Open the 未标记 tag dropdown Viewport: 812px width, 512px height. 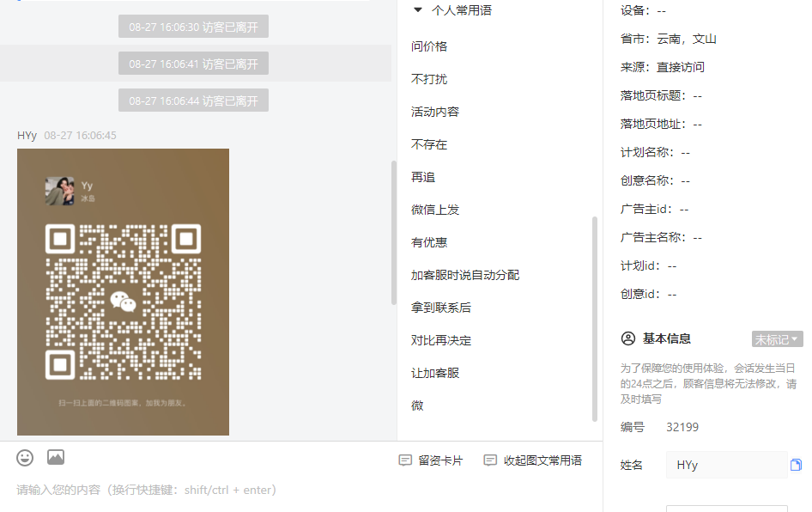click(x=777, y=339)
